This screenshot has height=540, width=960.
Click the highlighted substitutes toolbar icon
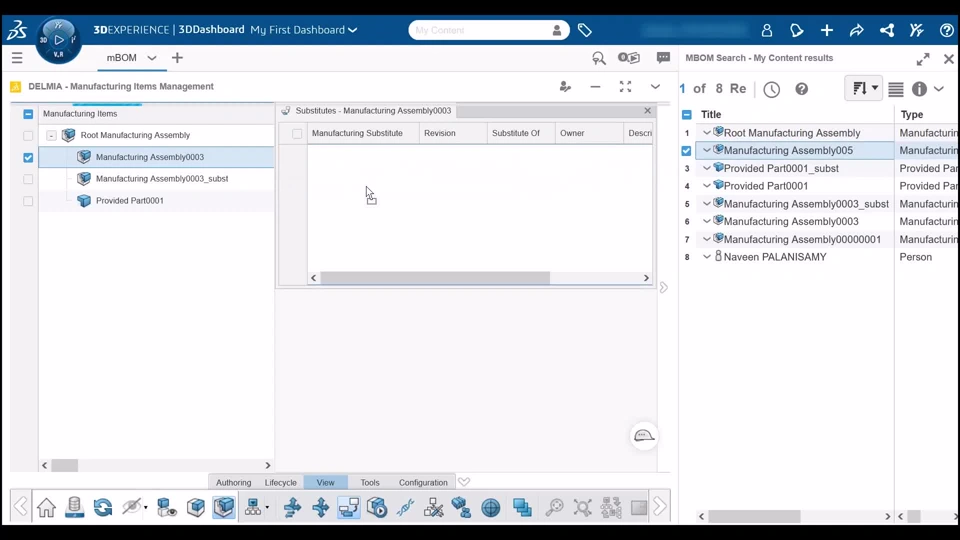(x=349, y=507)
